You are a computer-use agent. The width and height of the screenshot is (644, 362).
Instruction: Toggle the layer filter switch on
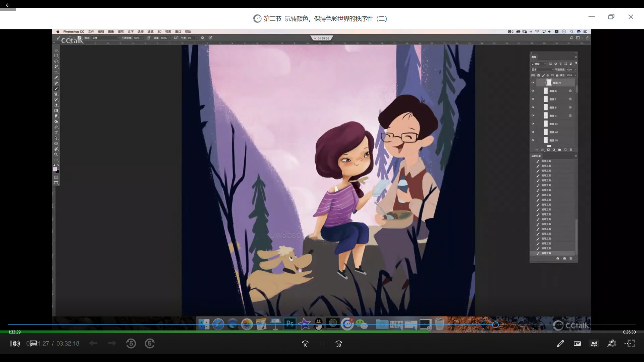point(576,63)
